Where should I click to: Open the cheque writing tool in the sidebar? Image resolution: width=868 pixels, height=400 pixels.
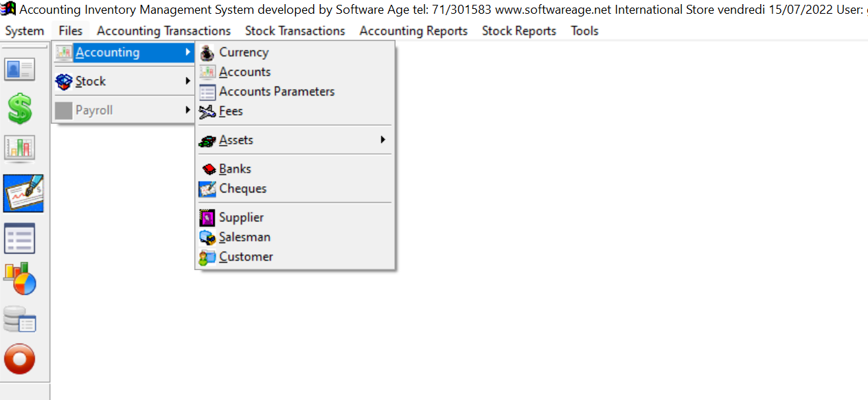23,193
